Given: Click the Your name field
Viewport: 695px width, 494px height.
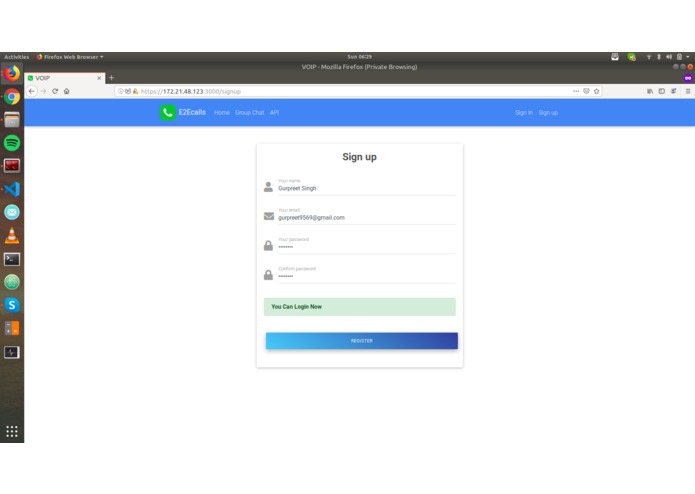Looking at the screenshot, I should [367, 188].
